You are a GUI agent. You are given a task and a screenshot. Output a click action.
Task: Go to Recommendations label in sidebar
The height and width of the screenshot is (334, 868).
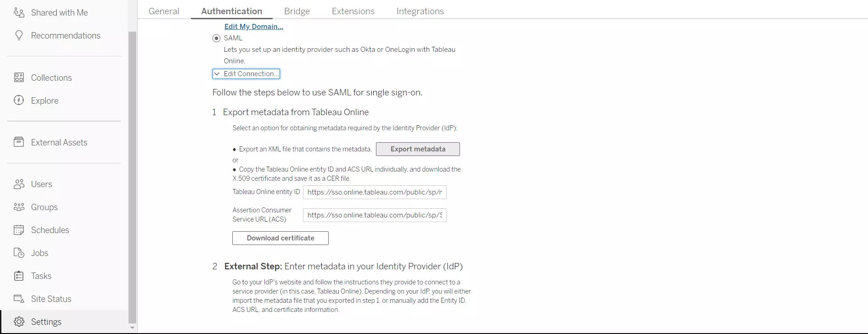point(66,35)
